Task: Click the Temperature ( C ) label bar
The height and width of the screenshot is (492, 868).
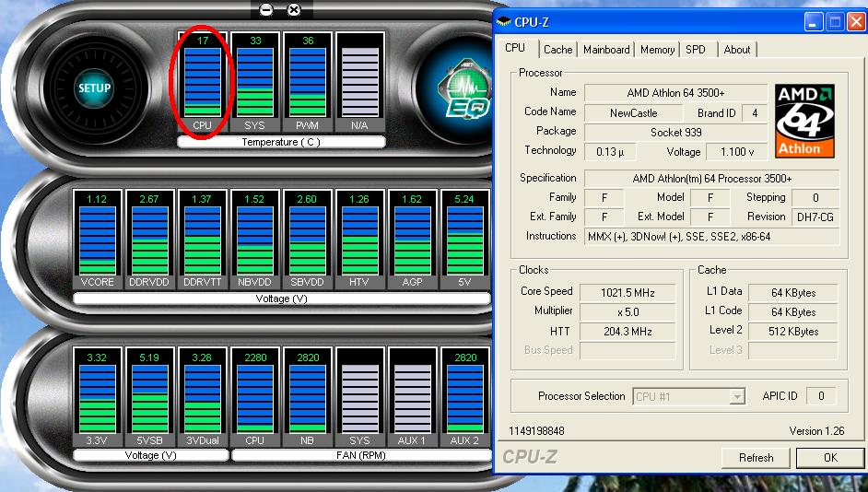Action: (281, 142)
